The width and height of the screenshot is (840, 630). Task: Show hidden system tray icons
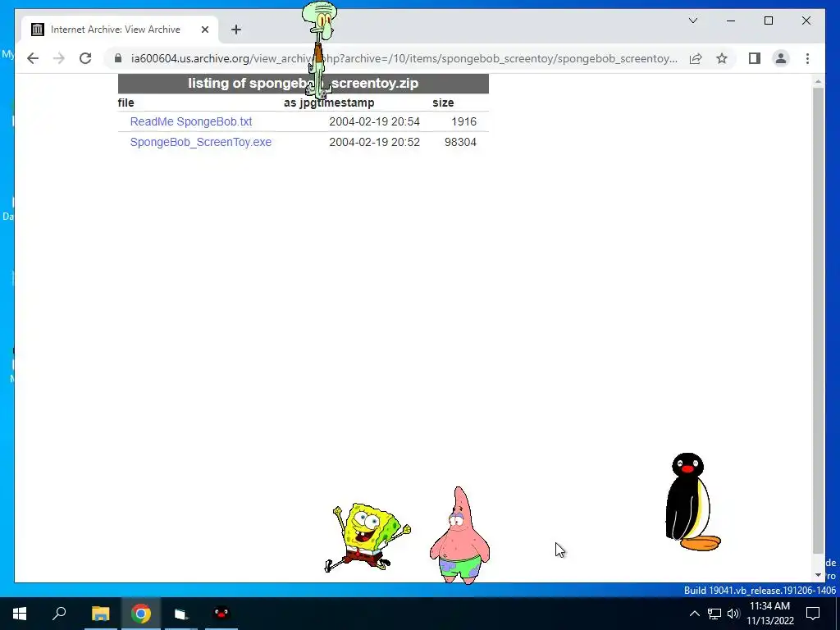point(694,614)
